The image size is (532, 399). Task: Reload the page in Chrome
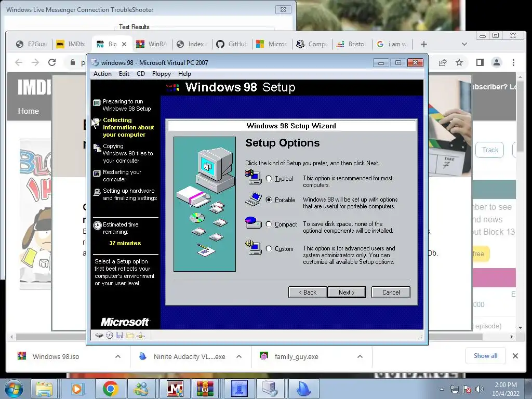click(x=52, y=62)
